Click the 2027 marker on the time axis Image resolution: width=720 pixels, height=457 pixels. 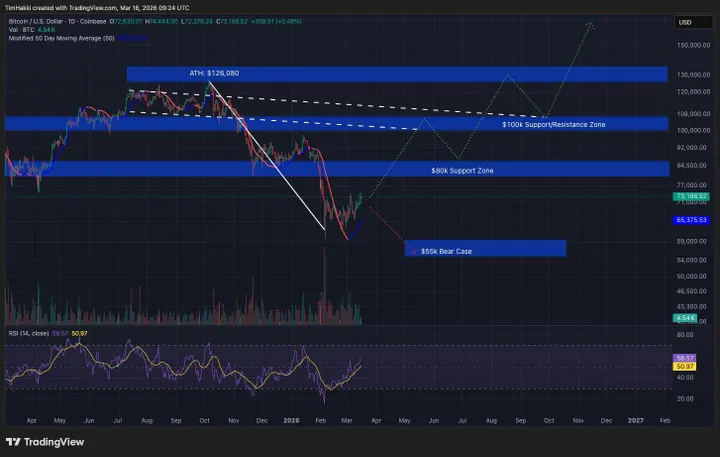pyautogui.click(x=636, y=422)
